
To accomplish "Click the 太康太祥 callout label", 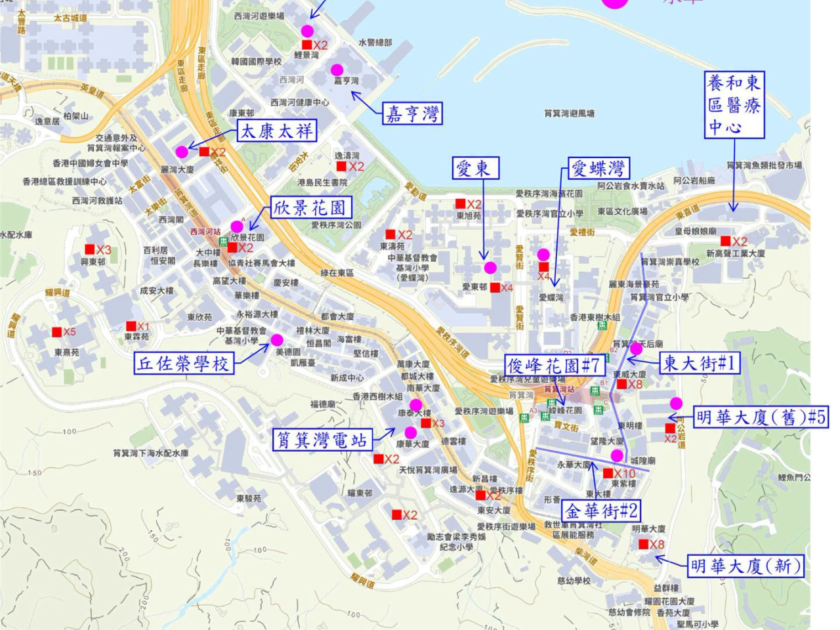I will click(276, 131).
